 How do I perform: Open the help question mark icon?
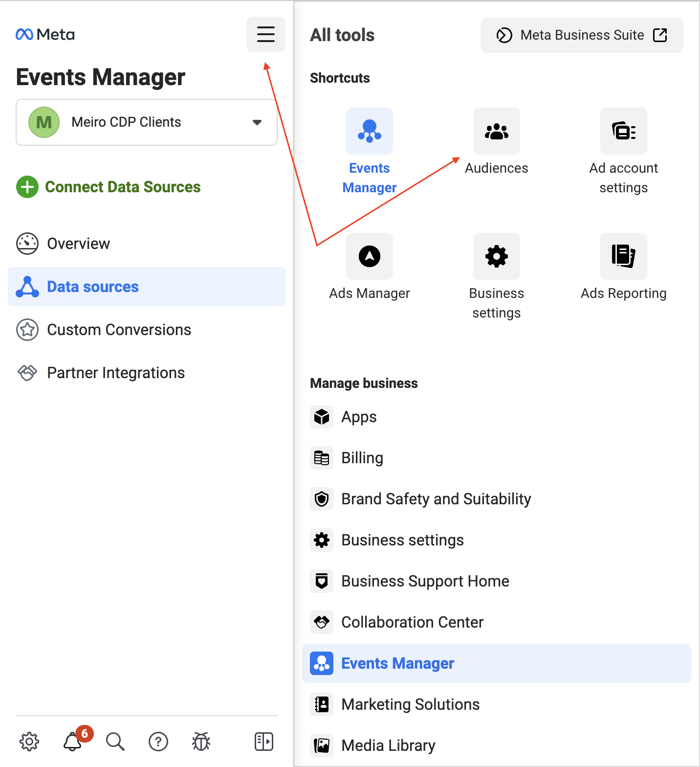(158, 742)
